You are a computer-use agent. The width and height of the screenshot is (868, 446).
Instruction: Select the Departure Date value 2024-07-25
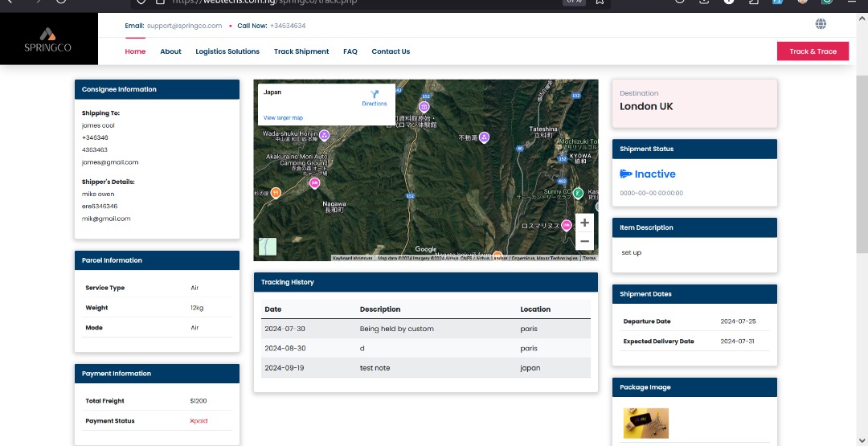click(x=738, y=321)
